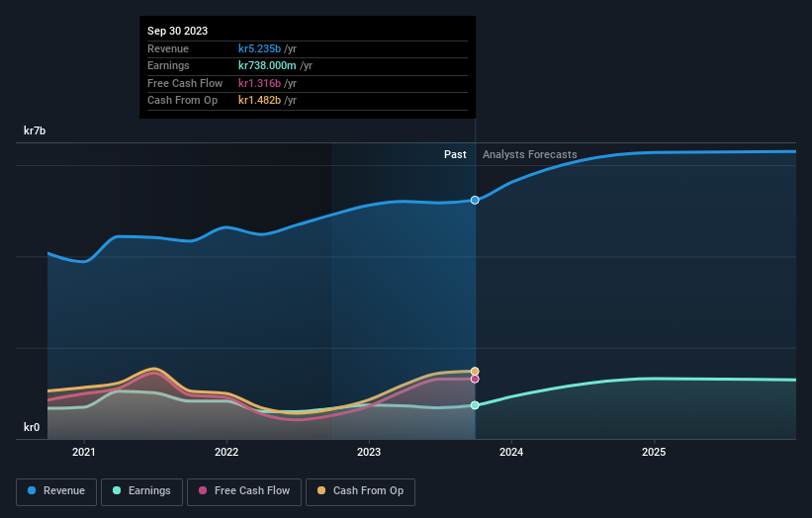Click the kr1.482b cash from op value
This screenshot has height=518, width=812.
(259, 101)
